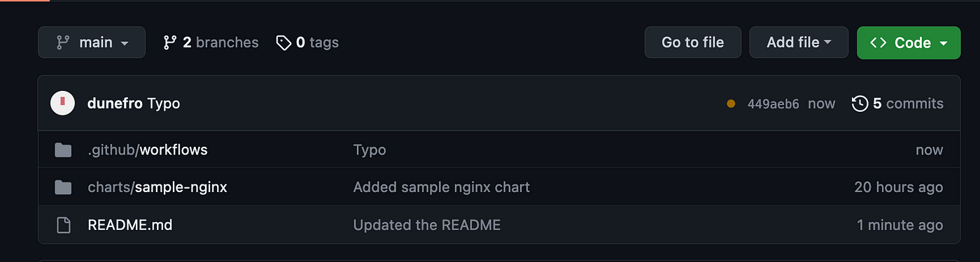Open the .github/workflows folder
This screenshot has width=980, height=262.
click(148, 150)
